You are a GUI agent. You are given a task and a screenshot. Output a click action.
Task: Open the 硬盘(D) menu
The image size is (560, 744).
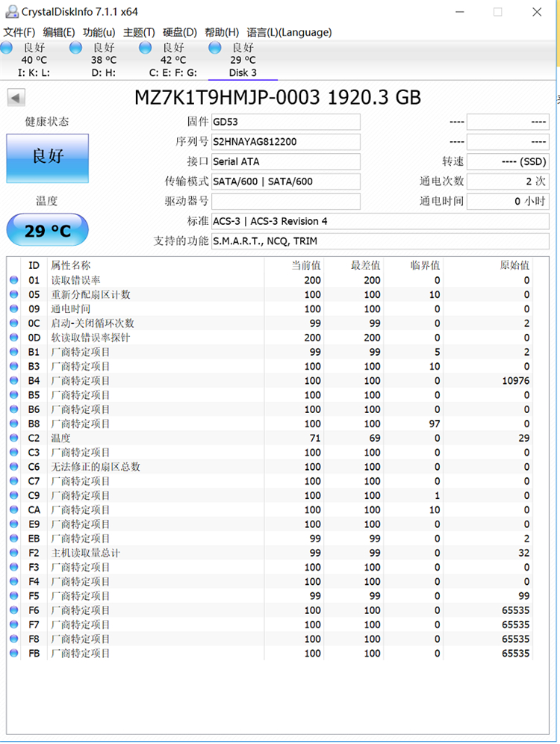(x=180, y=32)
